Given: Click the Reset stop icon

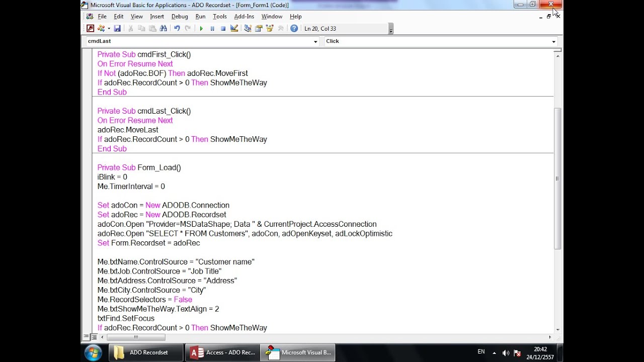Looking at the screenshot, I should click(x=223, y=29).
